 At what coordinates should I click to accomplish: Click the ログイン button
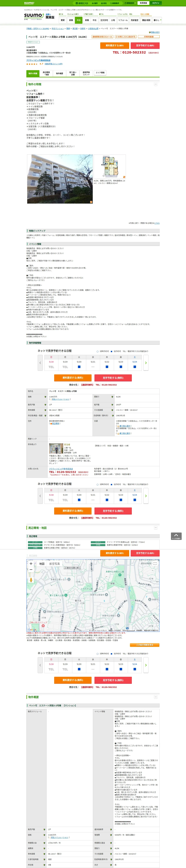coord(156,3)
